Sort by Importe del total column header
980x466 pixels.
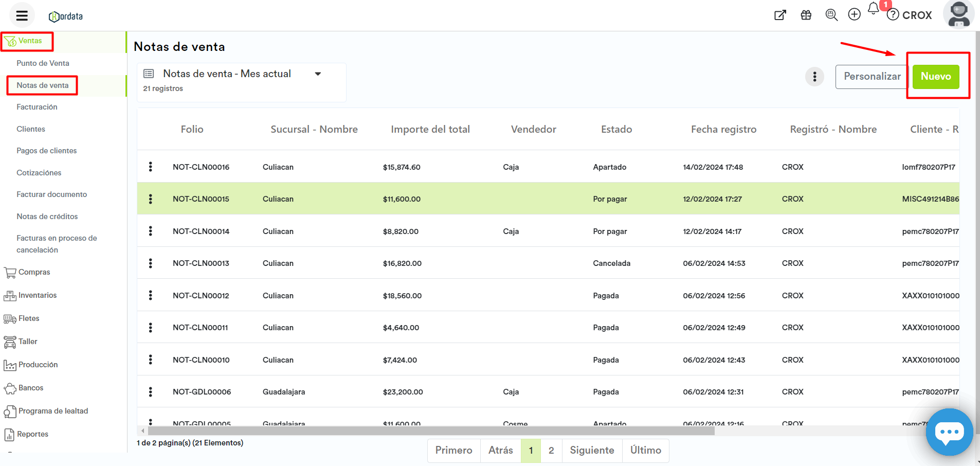point(430,130)
